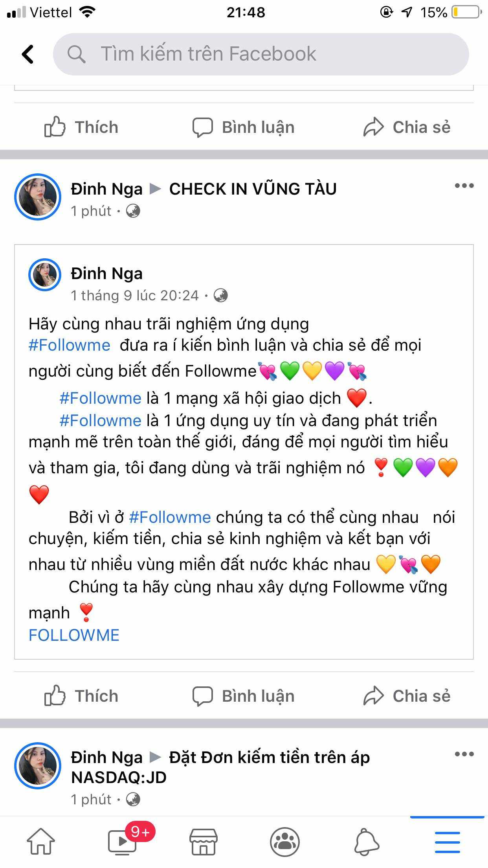Image resolution: width=488 pixels, height=868 pixels.
Task: Open the Watch video tab icon
Action: tap(122, 842)
